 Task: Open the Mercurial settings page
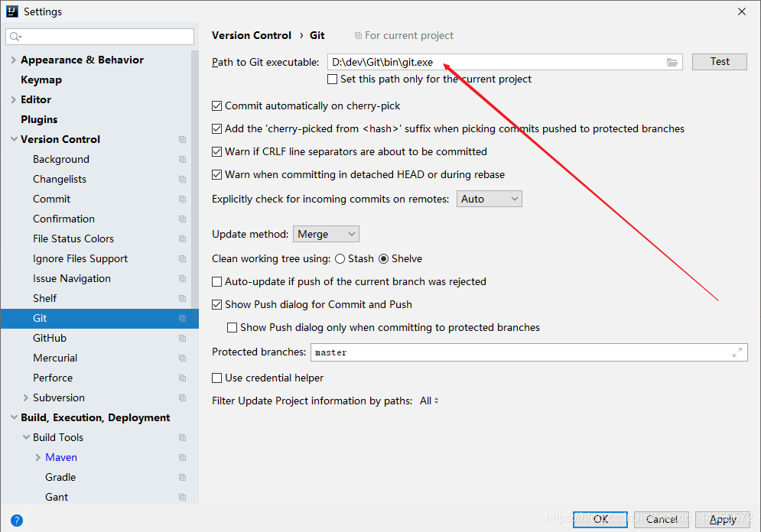(55, 358)
